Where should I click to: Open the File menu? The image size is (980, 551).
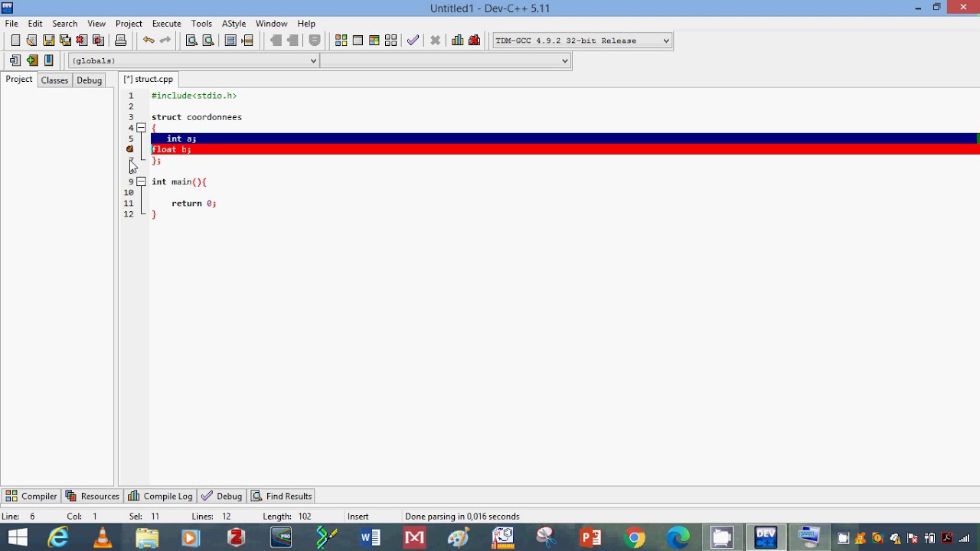pyautogui.click(x=11, y=24)
